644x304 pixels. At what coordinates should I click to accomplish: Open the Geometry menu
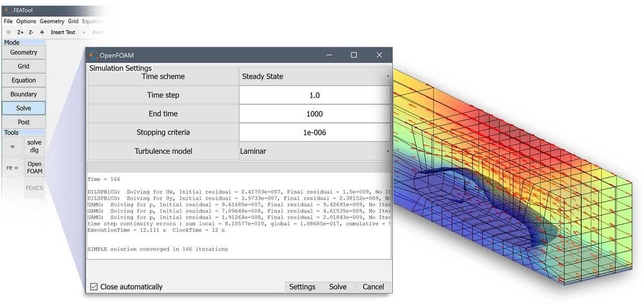click(x=52, y=21)
